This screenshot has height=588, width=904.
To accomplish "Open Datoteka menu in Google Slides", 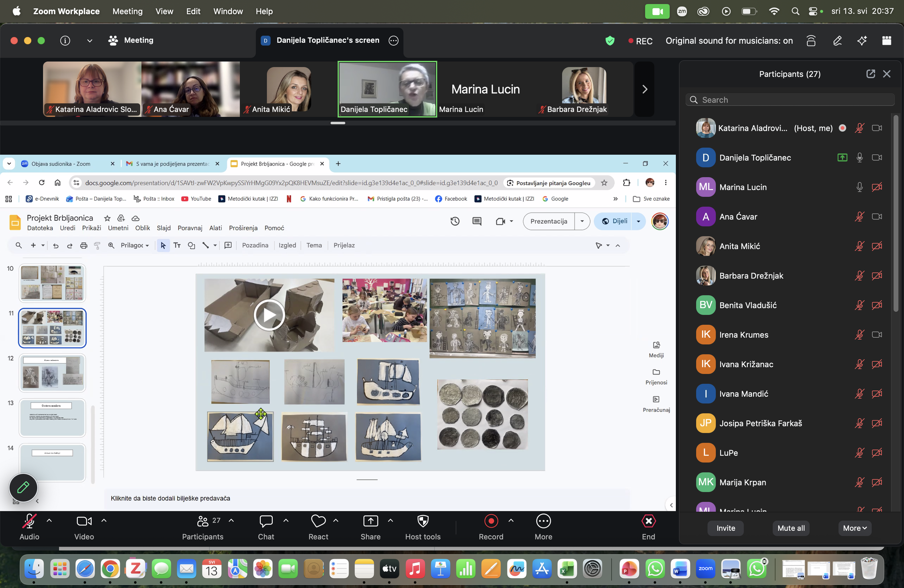I will tap(40, 228).
